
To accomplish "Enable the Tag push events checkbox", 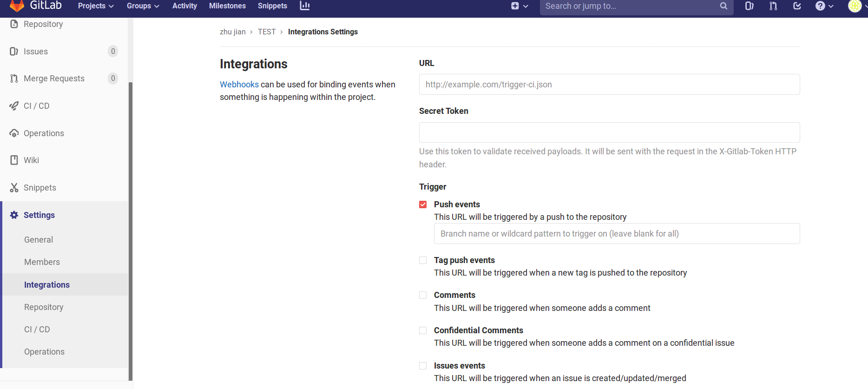I will [x=423, y=260].
